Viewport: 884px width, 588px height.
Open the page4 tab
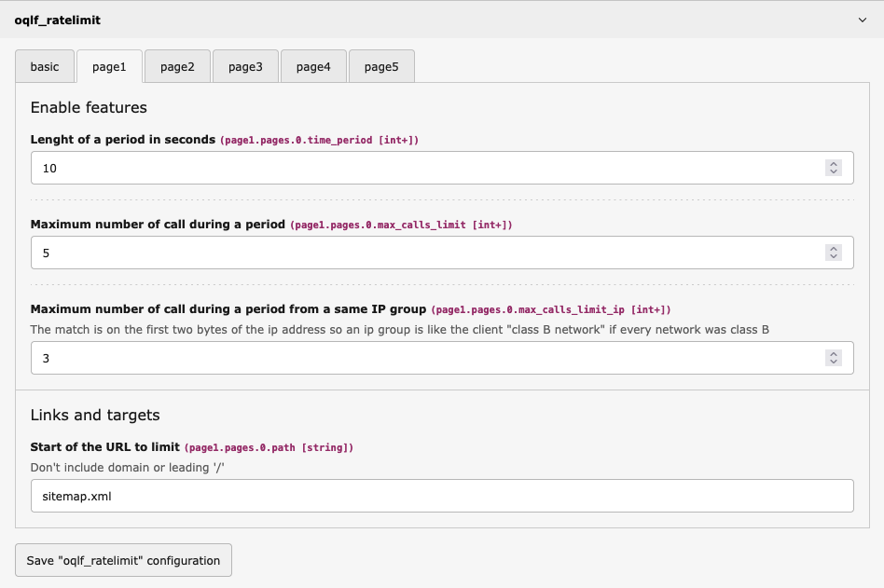pos(312,65)
